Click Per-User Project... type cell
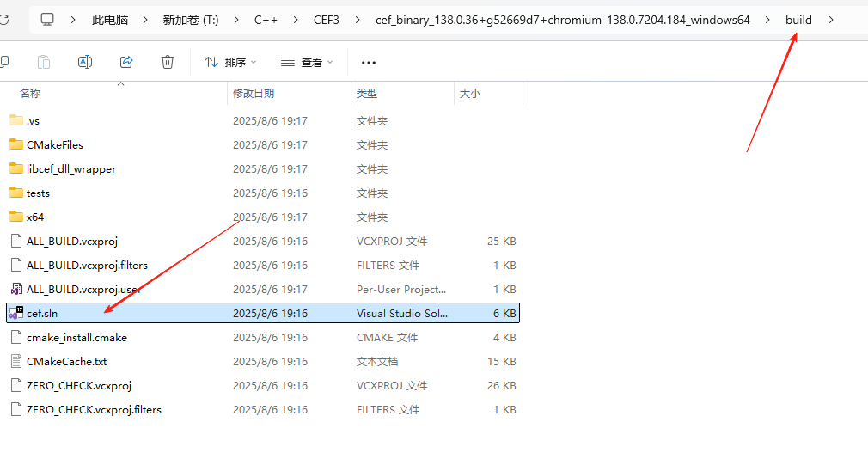 click(401, 289)
